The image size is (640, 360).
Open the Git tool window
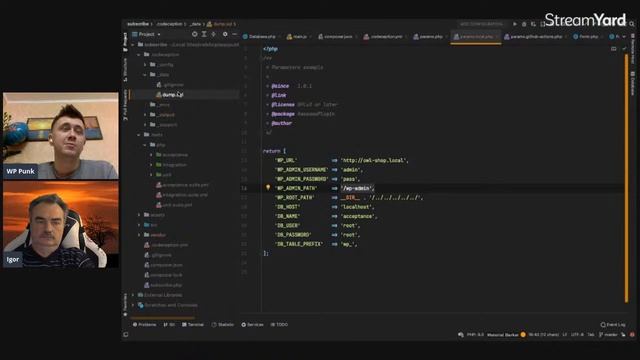(x=169, y=325)
